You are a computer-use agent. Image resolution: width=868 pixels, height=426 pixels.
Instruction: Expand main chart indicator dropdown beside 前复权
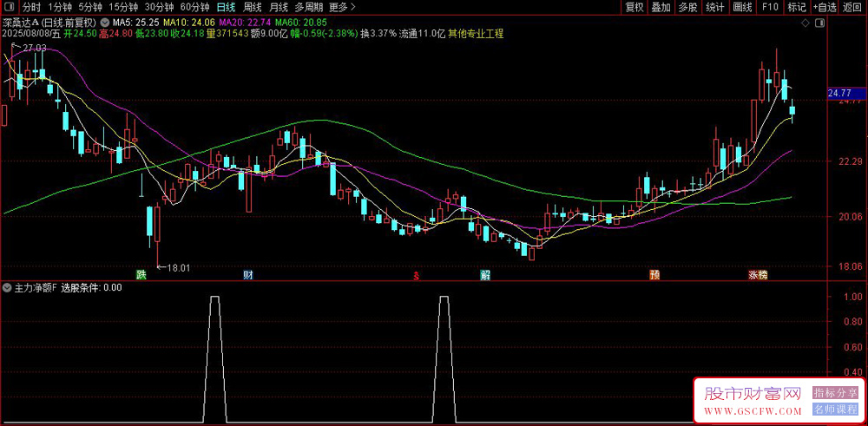(105, 23)
